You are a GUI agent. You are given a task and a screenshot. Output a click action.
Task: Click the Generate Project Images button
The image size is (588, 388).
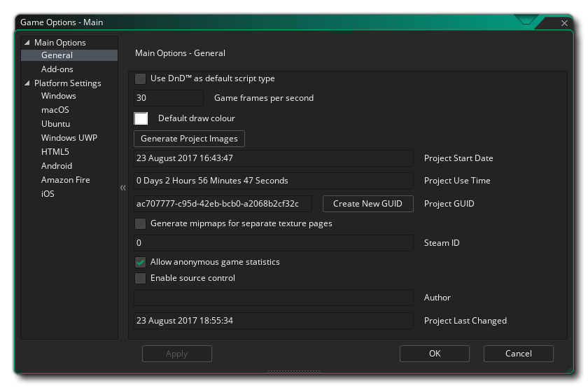189,139
